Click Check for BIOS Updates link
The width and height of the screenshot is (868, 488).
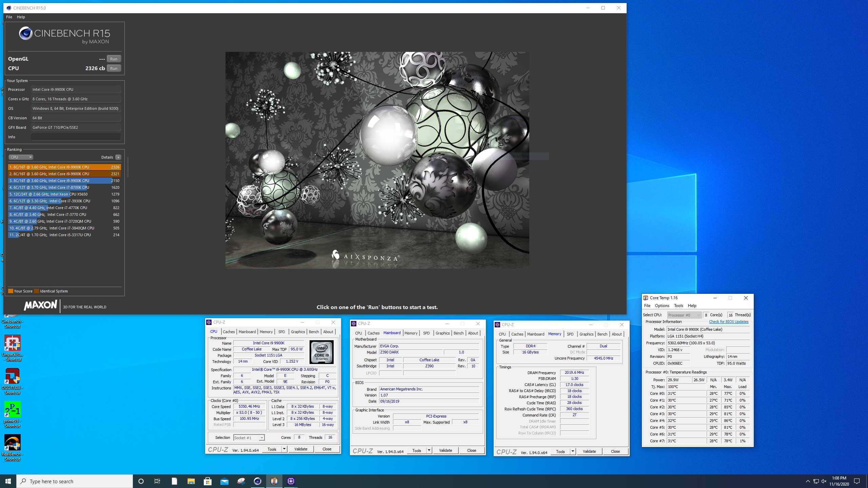729,322
